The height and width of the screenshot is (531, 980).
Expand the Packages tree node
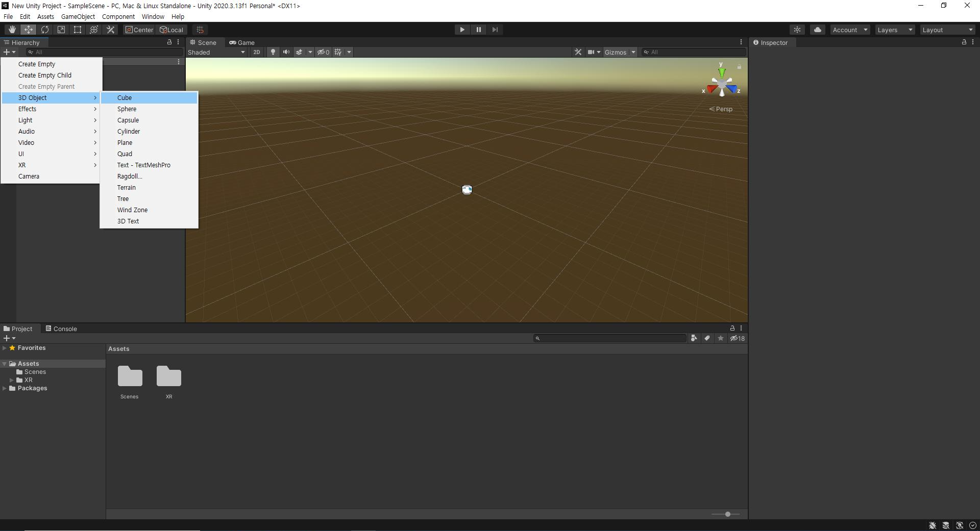pyautogui.click(x=5, y=388)
